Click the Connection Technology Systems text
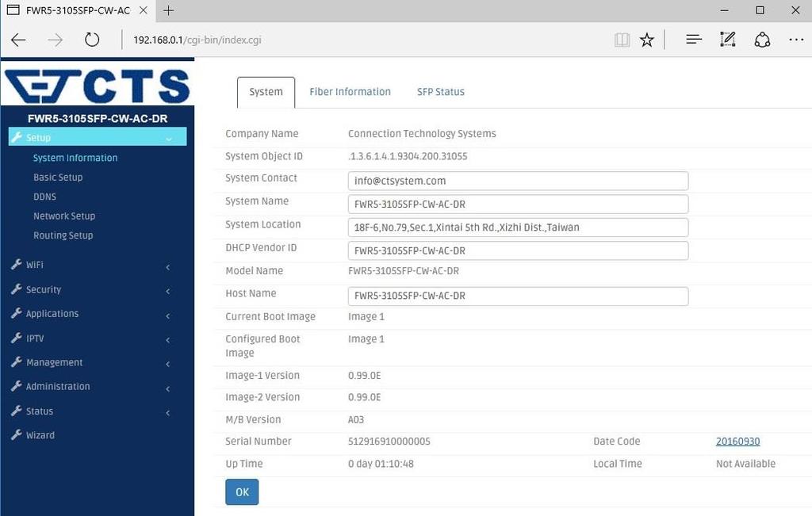The height and width of the screenshot is (516, 812). [x=422, y=133]
